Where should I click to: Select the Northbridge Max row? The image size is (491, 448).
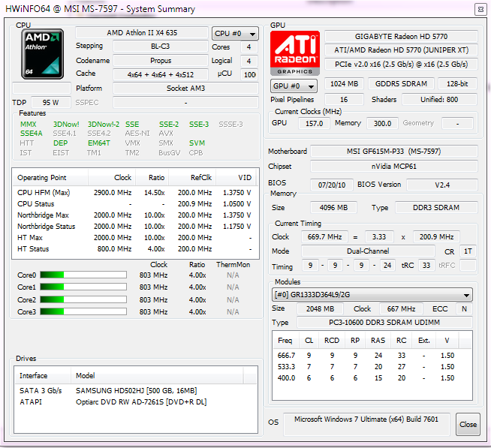click(x=134, y=215)
